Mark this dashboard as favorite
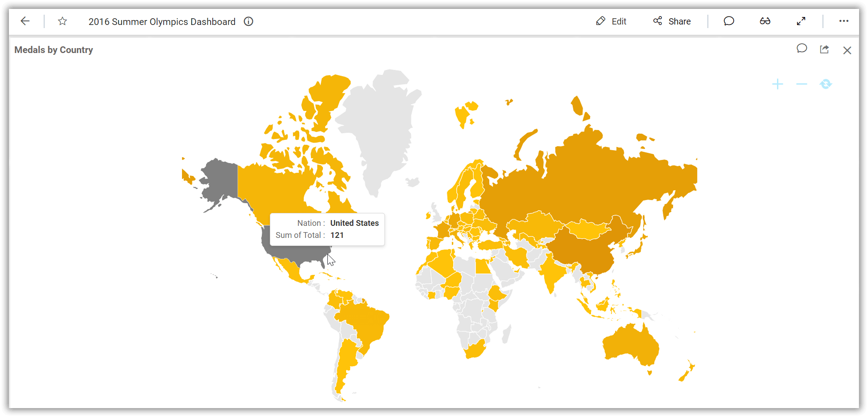Screen dimensions: 868x417 coord(62,21)
